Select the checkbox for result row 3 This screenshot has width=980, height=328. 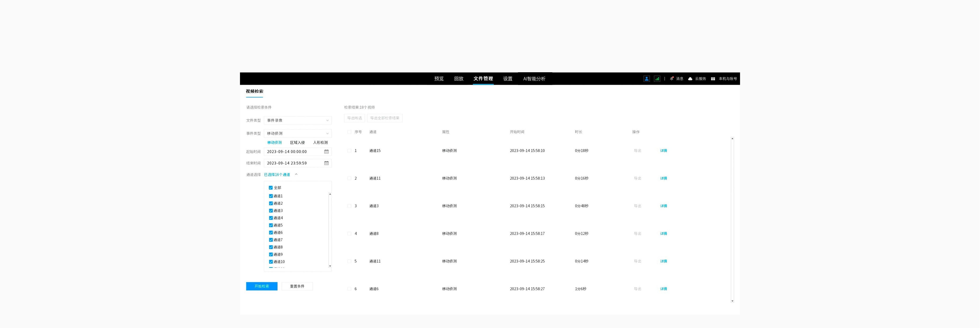(x=349, y=206)
